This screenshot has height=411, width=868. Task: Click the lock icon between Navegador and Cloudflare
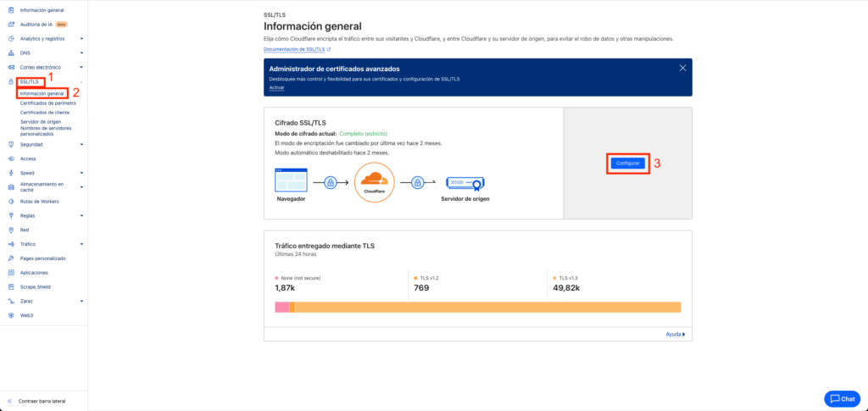tap(331, 181)
